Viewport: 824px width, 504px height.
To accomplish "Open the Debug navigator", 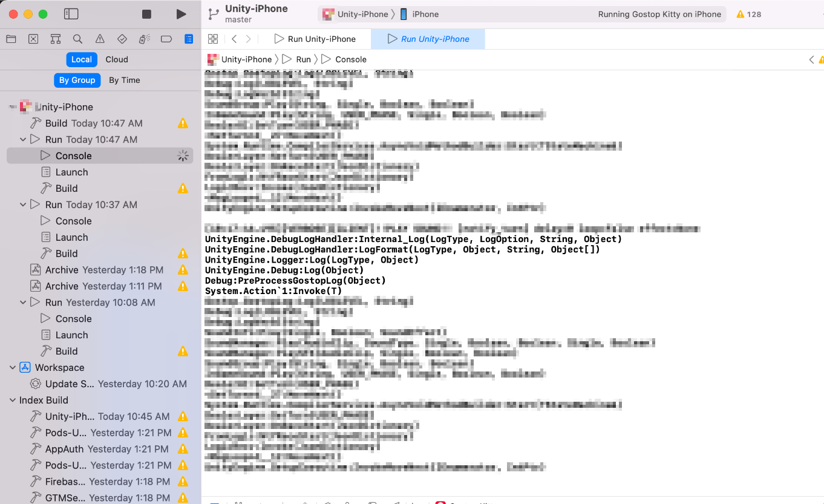I will click(144, 39).
